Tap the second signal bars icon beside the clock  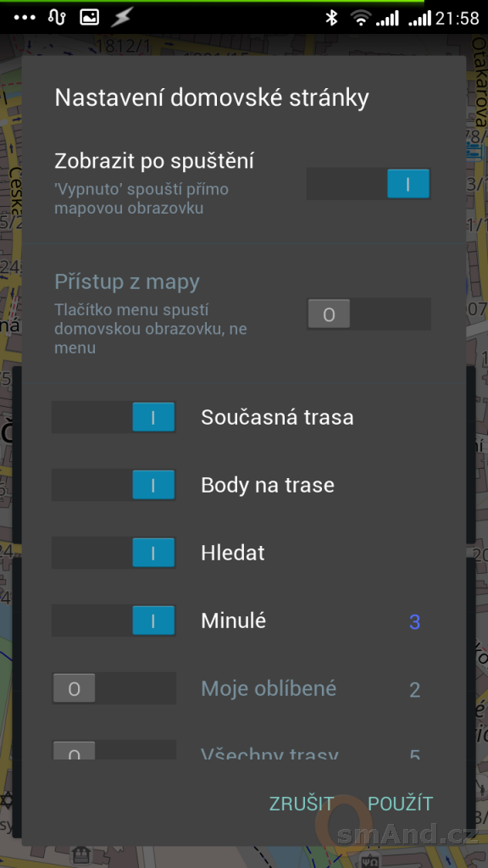click(419, 19)
